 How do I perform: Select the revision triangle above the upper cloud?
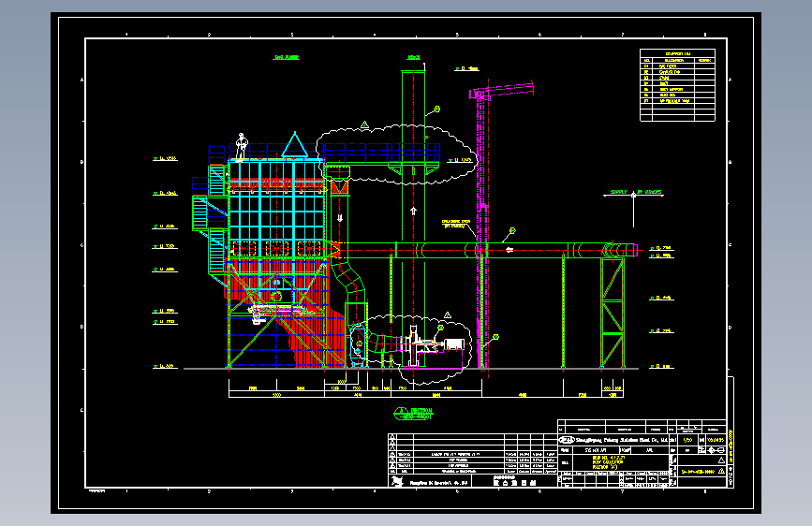[364, 124]
